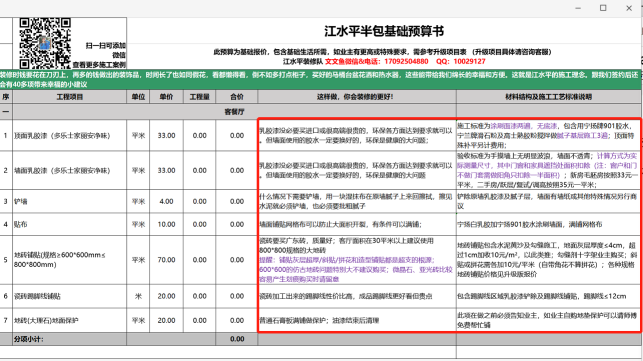Screen dimensions: 643x361
Task: Click the unit 平米 in 贴布 row
Action: click(x=138, y=224)
